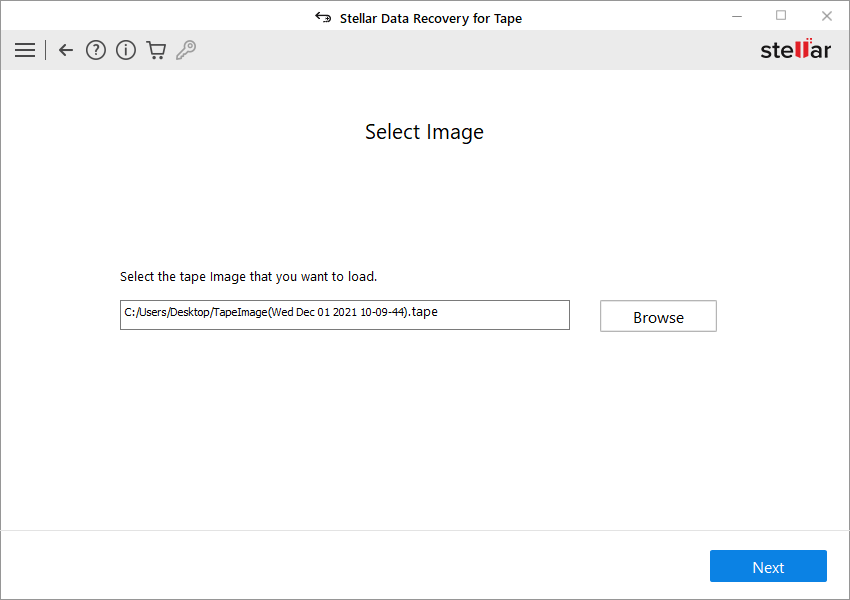The image size is (850, 600).
Task: Maximize the application window
Action: click(x=781, y=16)
